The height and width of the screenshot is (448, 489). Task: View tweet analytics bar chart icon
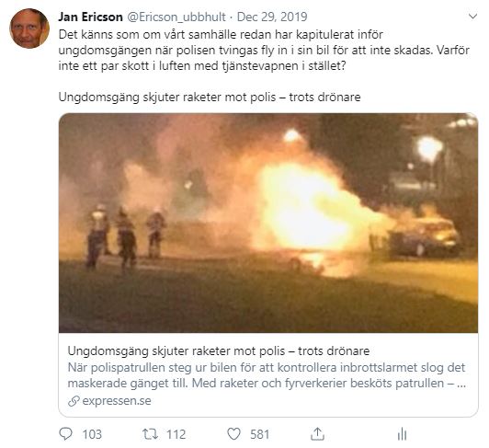tap(402, 434)
